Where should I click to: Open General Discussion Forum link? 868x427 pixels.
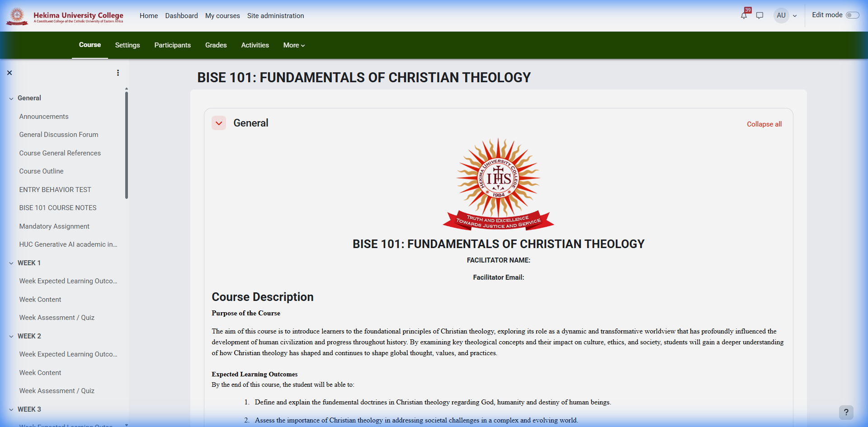(59, 135)
